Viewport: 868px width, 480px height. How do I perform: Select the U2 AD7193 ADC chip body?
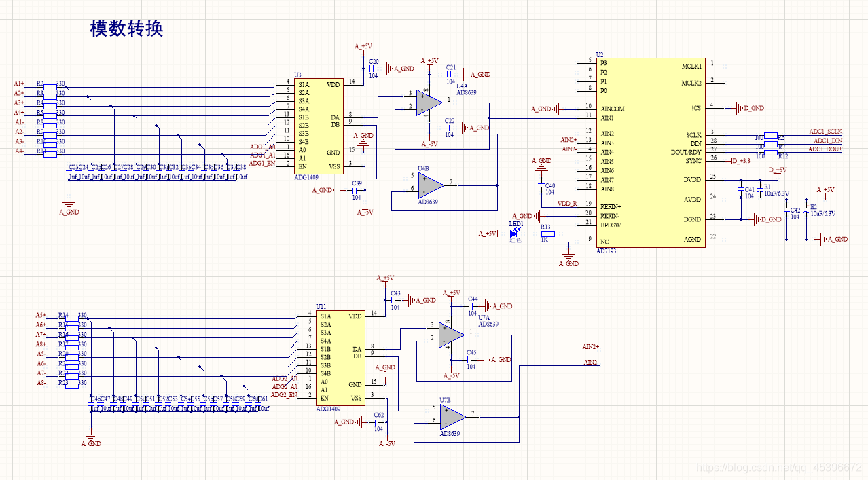point(650,153)
